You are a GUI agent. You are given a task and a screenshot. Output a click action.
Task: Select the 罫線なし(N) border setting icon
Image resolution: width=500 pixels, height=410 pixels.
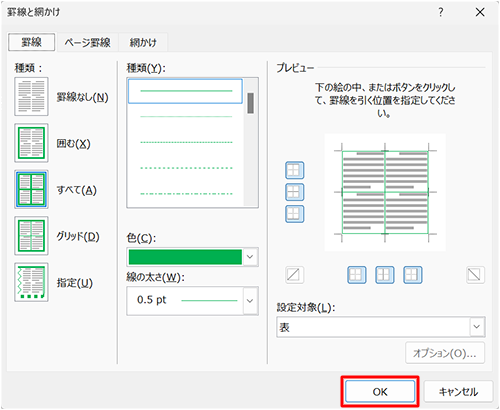(x=31, y=97)
